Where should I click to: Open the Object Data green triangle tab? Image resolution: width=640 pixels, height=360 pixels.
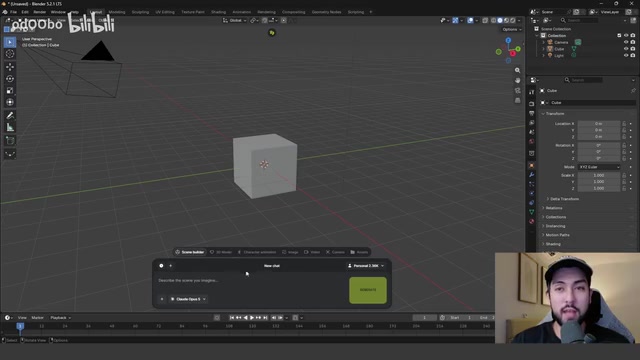pos(531,212)
